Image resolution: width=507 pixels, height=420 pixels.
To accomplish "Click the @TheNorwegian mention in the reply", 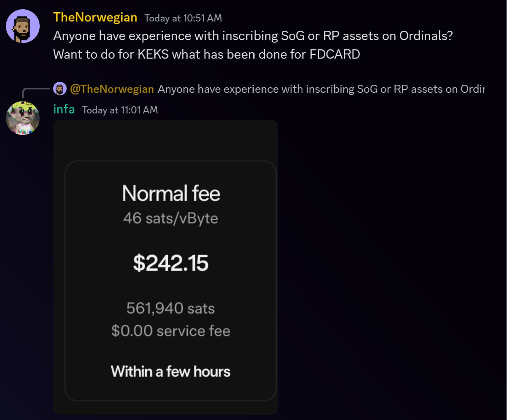I will 112,89.
